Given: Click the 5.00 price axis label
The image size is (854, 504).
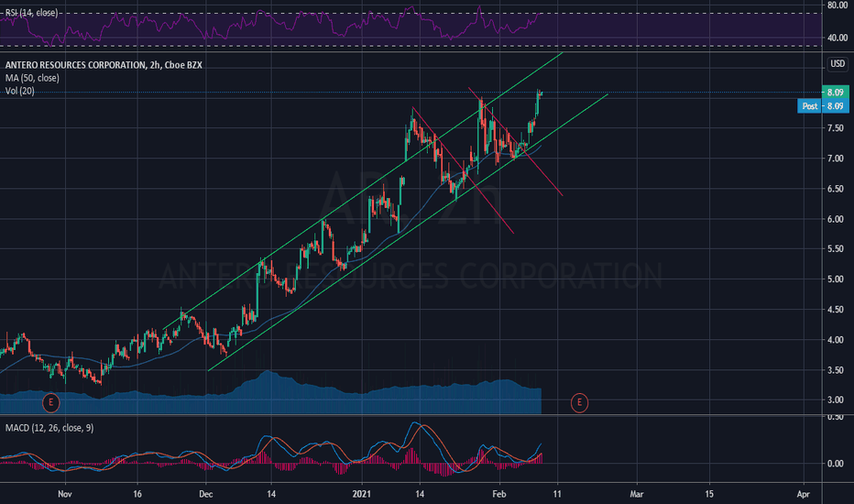Looking at the screenshot, I should [x=835, y=279].
